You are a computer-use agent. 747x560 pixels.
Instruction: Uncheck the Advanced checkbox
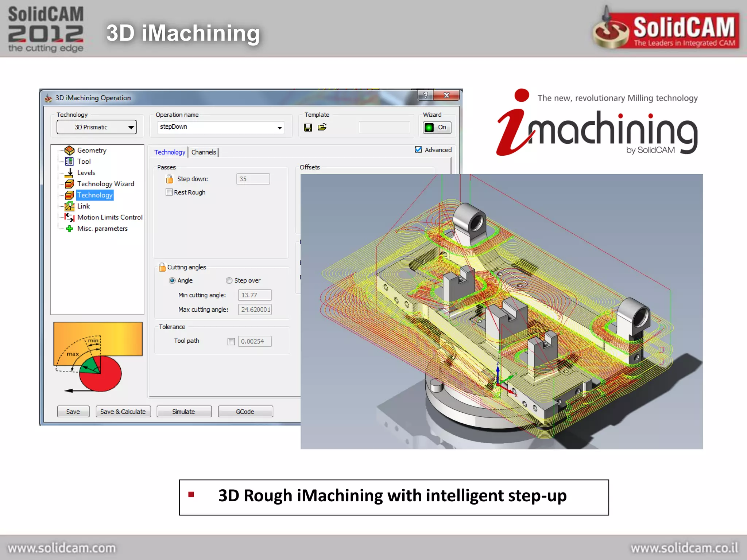coord(418,149)
